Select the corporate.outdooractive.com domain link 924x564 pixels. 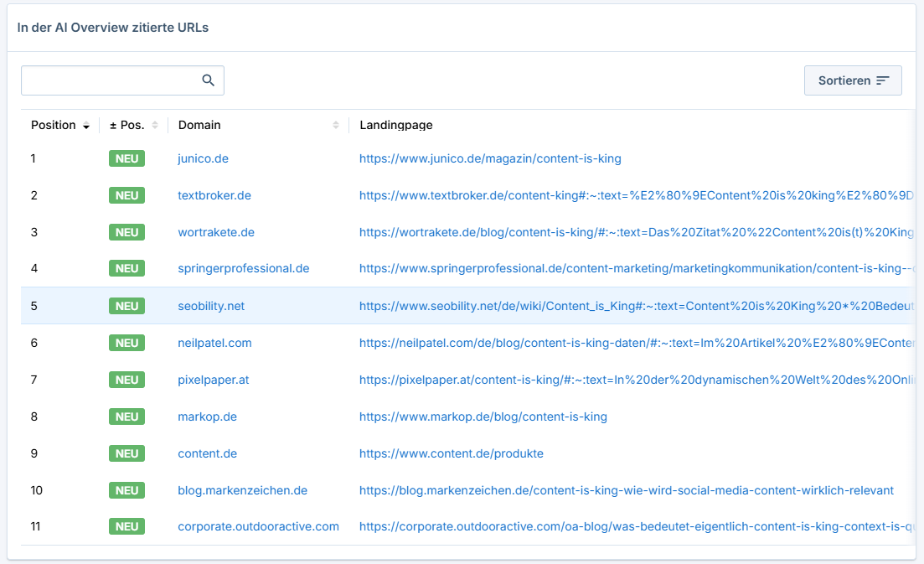coord(258,526)
